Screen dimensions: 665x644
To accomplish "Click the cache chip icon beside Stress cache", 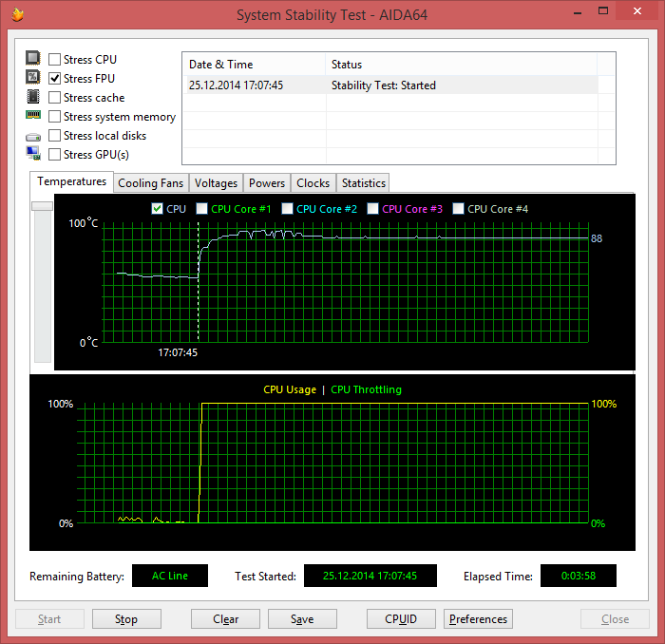I will tap(33, 97).
